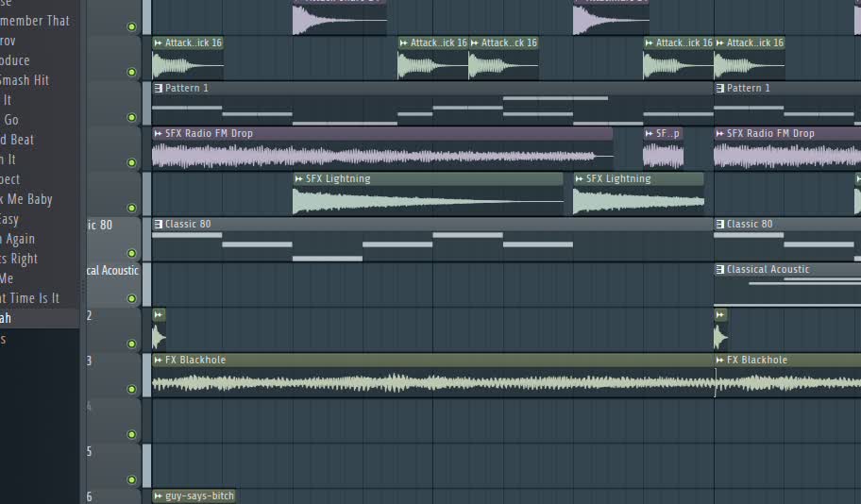
Task: Open audio clip icon of second SFX Radio FM Drop
Action: (x=720, y=133)
